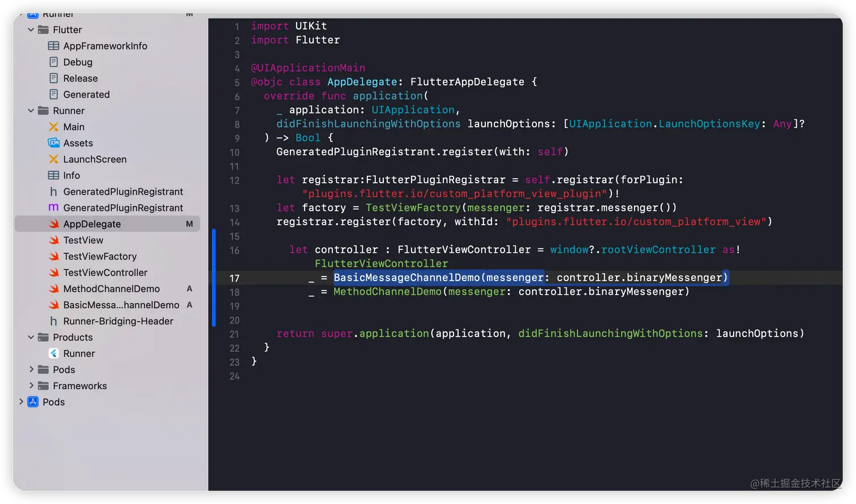Expand the Pods project
This screenshot has height=504, width=856.
[x=21, y=402]
